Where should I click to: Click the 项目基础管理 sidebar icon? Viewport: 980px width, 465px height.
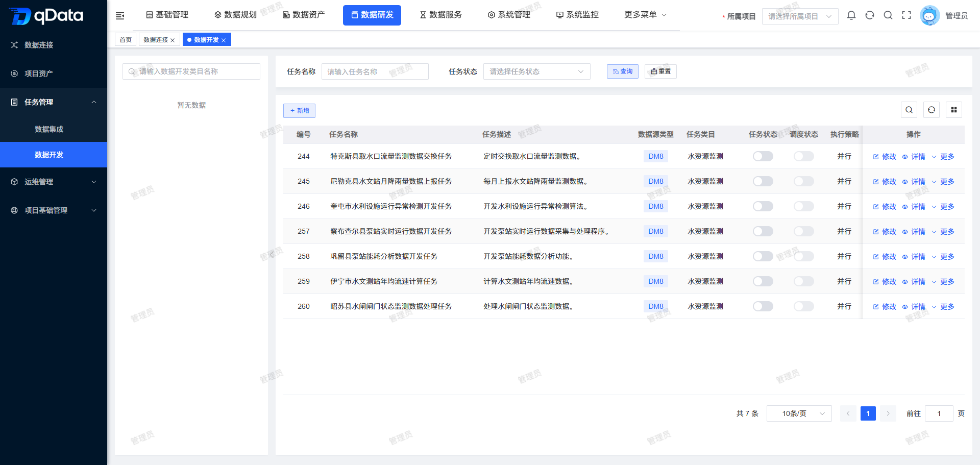click(x=14, y=210)
